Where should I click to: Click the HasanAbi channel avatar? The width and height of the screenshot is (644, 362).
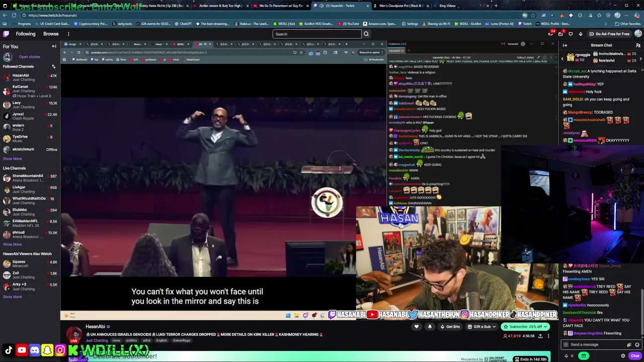pyautogui.click(x=74, y=334)
